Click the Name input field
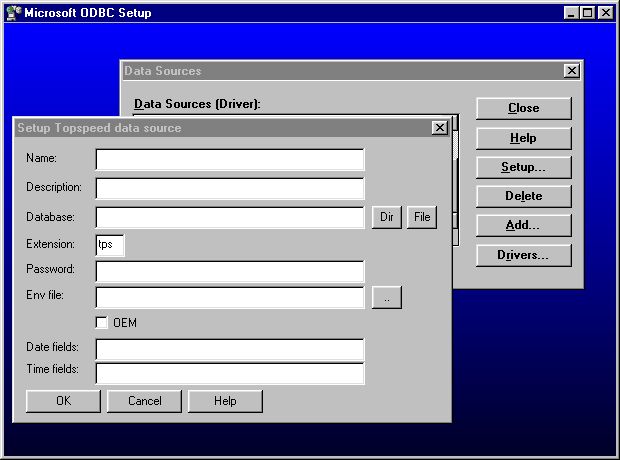 [230, 159]
